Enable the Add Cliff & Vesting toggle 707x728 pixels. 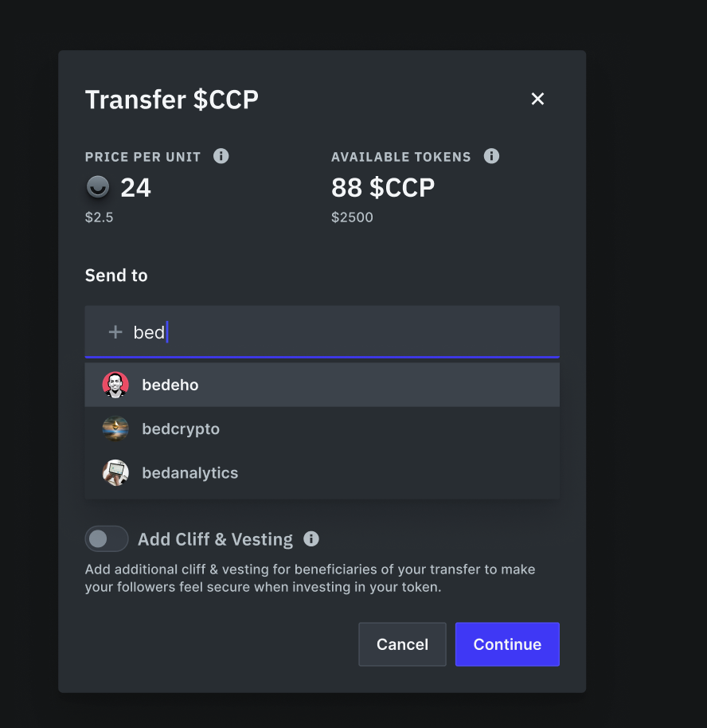click(106, 539)
